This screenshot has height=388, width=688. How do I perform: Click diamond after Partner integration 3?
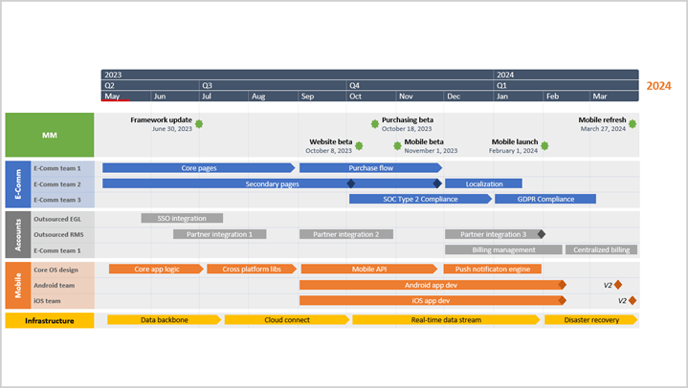pos(541,234)
